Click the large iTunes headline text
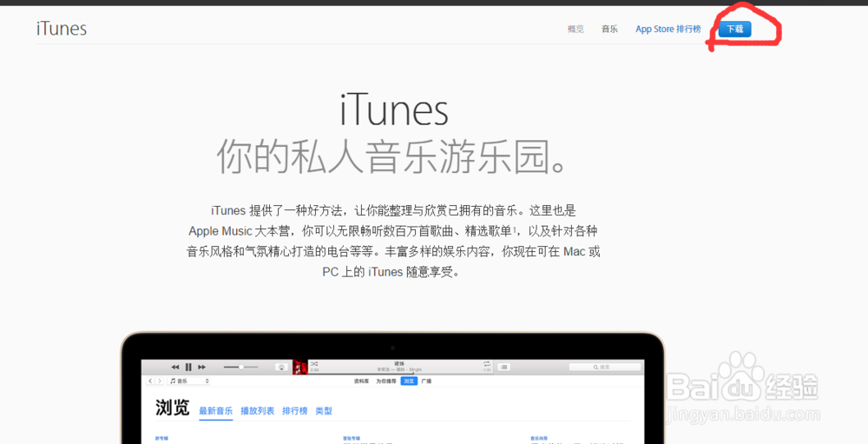868x444 pixels. pos(393,109)
